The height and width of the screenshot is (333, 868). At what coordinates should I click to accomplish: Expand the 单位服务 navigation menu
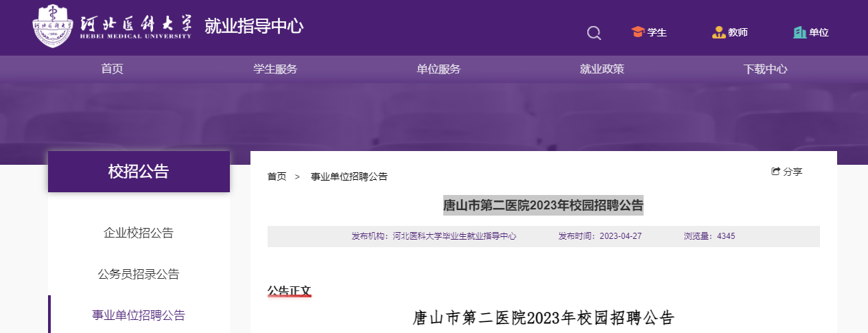(x=438, y=69)
